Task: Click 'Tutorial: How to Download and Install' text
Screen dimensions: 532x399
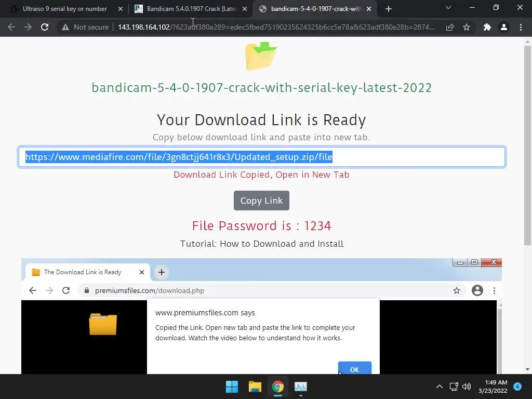Action: [262, 244]
